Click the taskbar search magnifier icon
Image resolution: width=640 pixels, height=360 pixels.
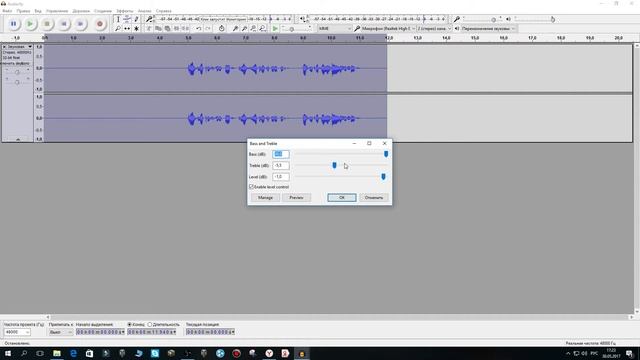coord(24,353)
